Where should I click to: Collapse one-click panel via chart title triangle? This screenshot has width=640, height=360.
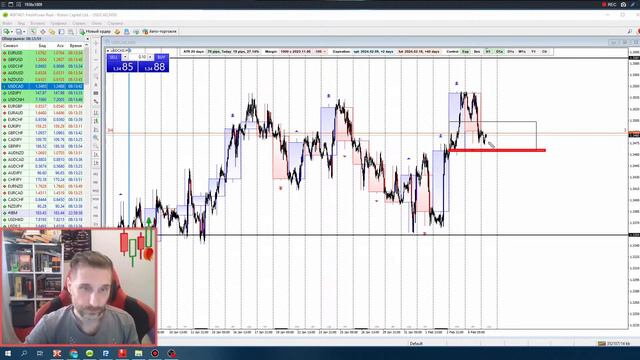108,51
